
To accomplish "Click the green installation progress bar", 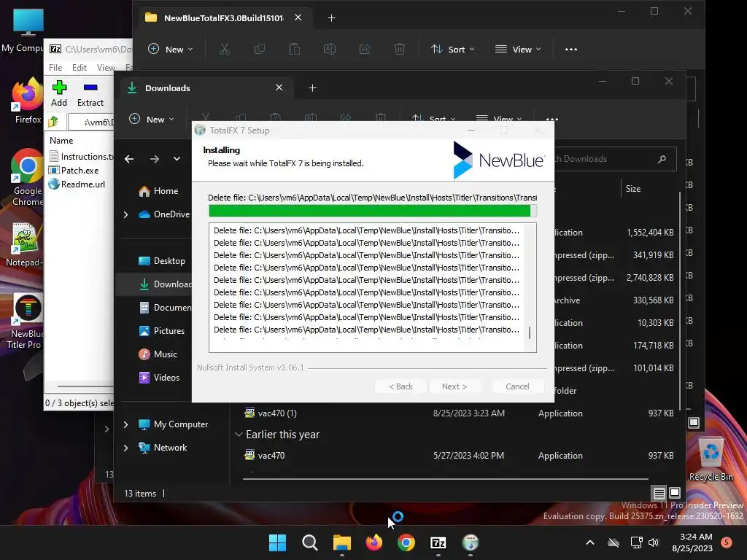I will coord(373,211).
